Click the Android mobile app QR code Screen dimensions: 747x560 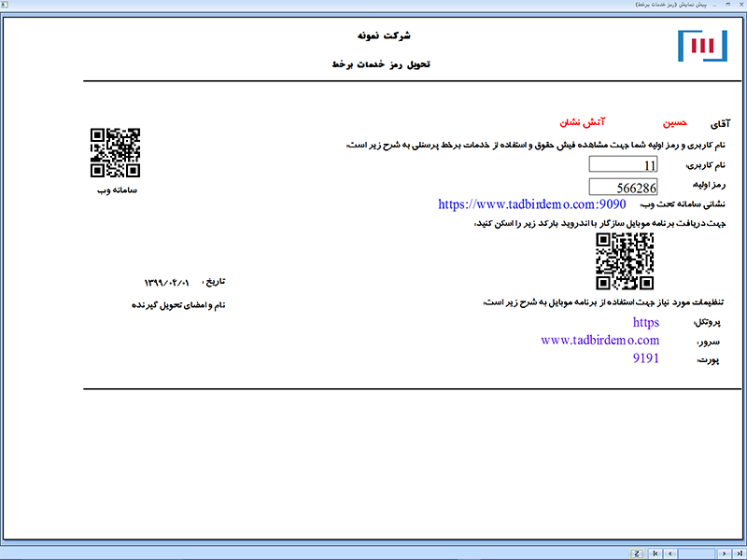625,261
